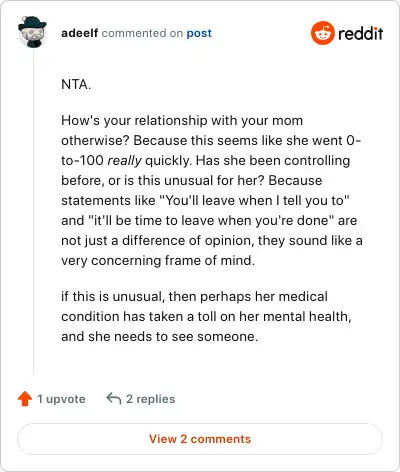Follow the blue "post" link
The image size is (400, 472).
coord(199,33)
